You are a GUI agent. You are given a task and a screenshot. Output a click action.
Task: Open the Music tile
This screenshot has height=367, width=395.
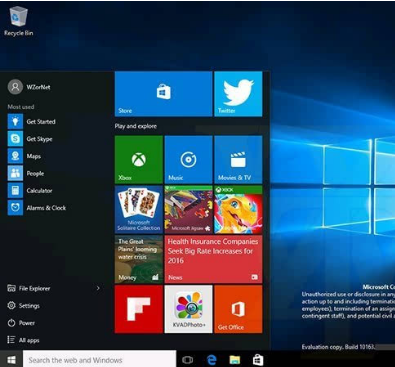188,160
